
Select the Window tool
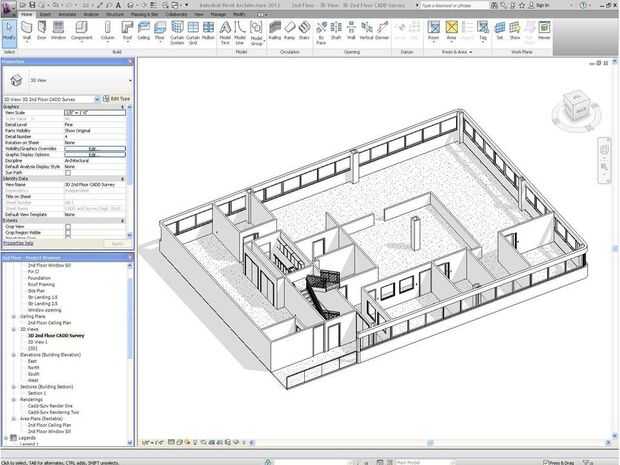coord(58,31)
